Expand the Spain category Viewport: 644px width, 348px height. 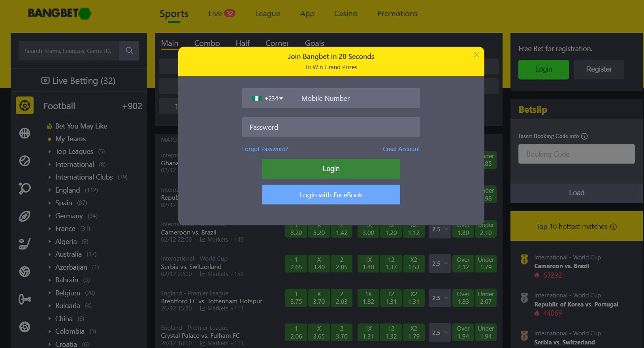49,203
